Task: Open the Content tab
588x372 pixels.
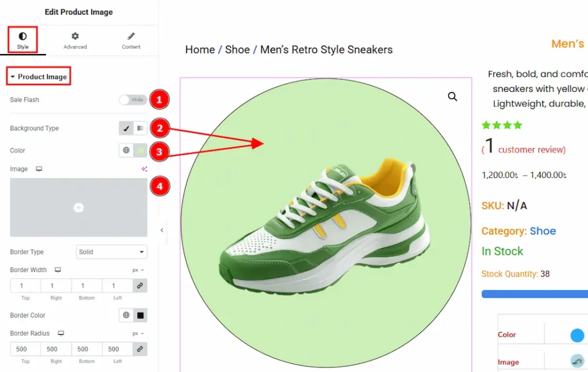Action: (131, 41)
